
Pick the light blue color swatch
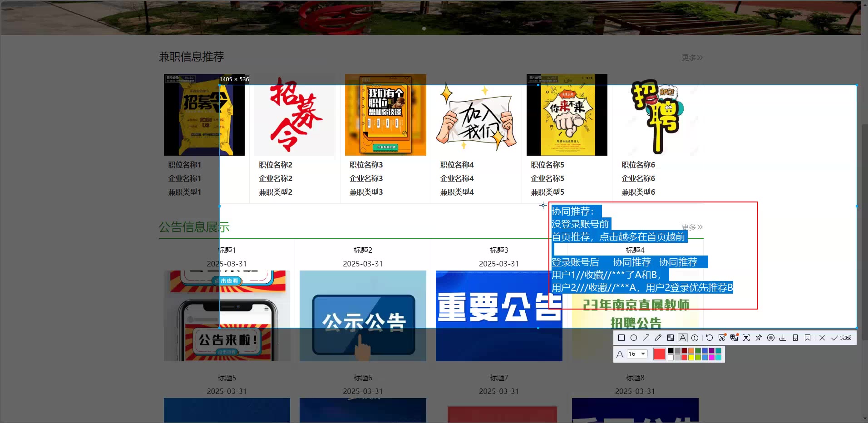[705, 358]
